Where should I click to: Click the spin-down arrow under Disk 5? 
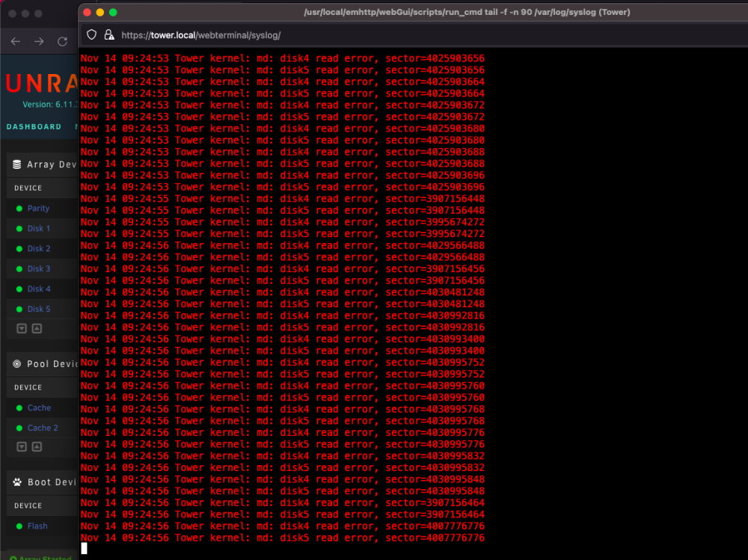[22, 328]
